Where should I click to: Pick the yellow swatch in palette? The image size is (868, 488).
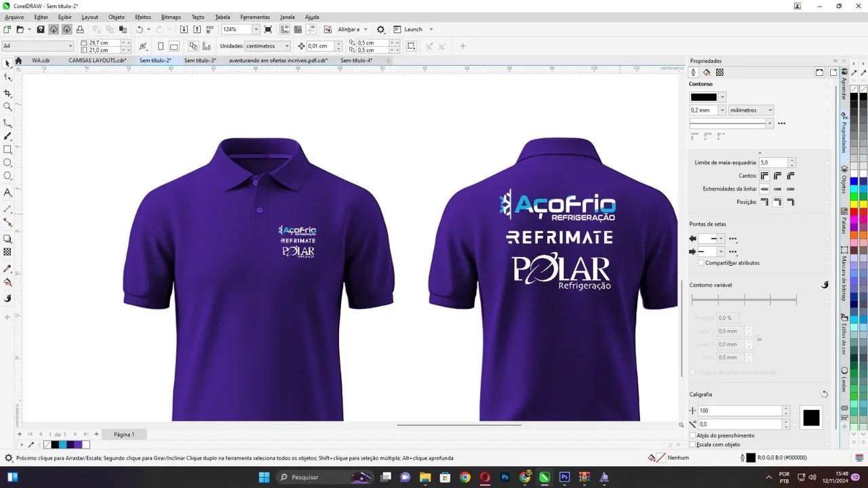(854, 204)
